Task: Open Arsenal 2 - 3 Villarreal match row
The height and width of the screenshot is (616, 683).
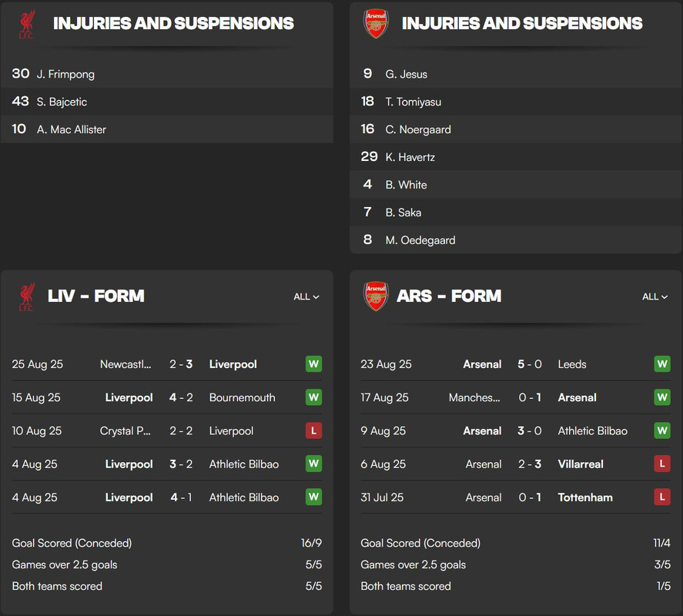Action: click(x=516, y=464)
